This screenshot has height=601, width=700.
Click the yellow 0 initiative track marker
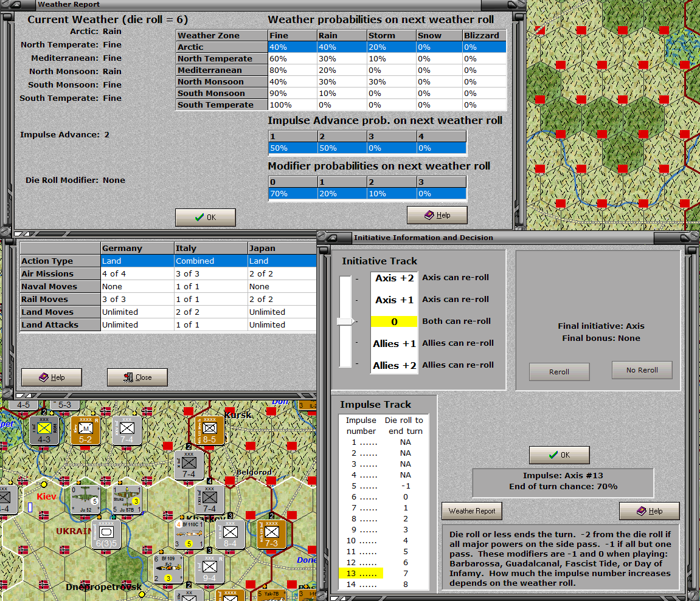point(394,321)
